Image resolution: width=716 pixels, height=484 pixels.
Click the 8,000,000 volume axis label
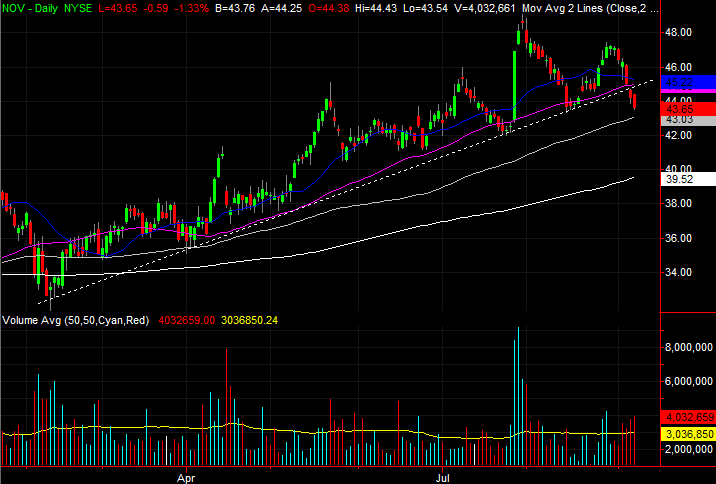click(687, 348)
